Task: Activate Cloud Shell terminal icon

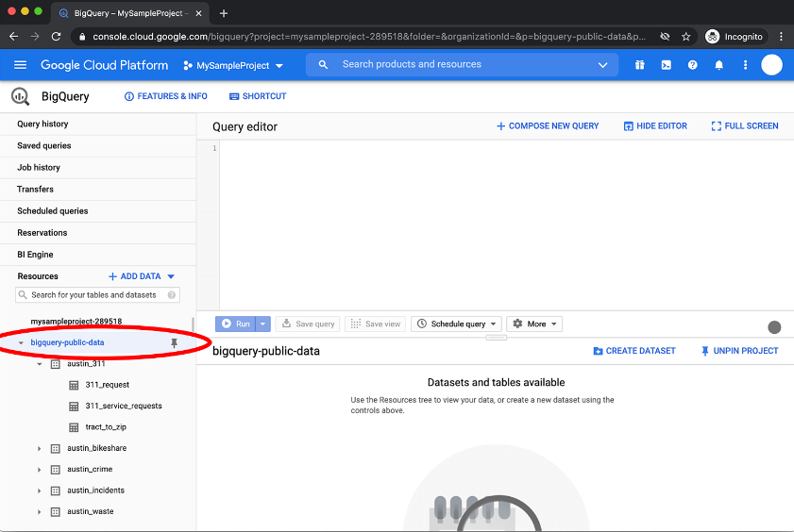Action: (x=666, y=65)
